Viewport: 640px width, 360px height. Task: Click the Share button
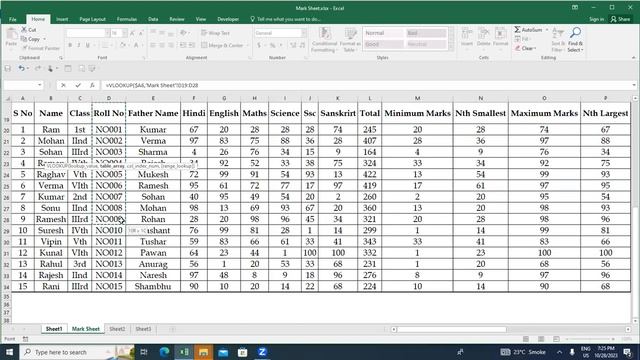tap(620, 19)
